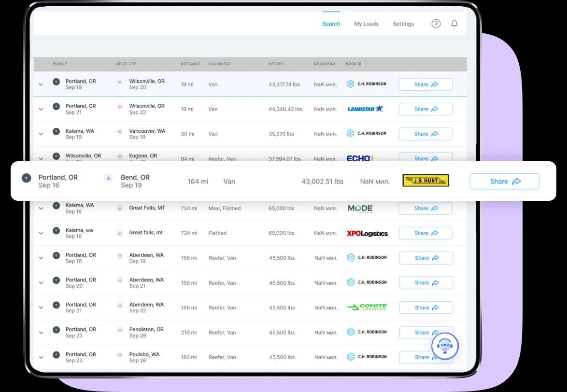This screenshot has height=392, width=567.
Task: Expand the Portland to Wilsonville Sep 19 row
Action: 41,84
